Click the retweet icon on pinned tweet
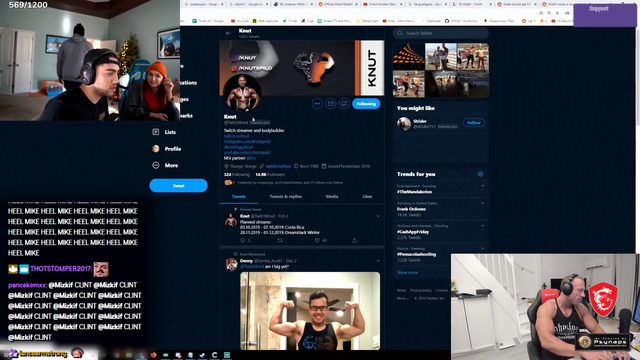This screenshot has height=360, width=640. [280, 240]
